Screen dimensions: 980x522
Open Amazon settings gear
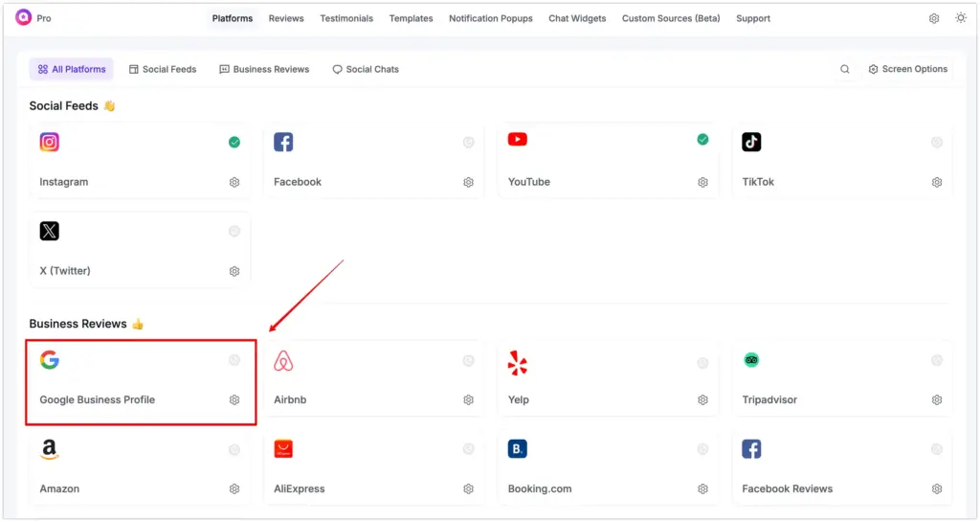(234, 488)
